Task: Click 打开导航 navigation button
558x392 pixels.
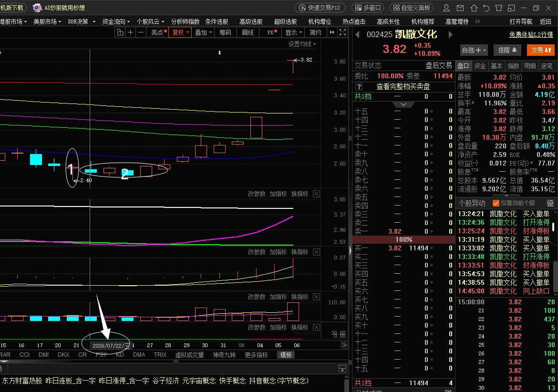Action: tap(521, 22)
